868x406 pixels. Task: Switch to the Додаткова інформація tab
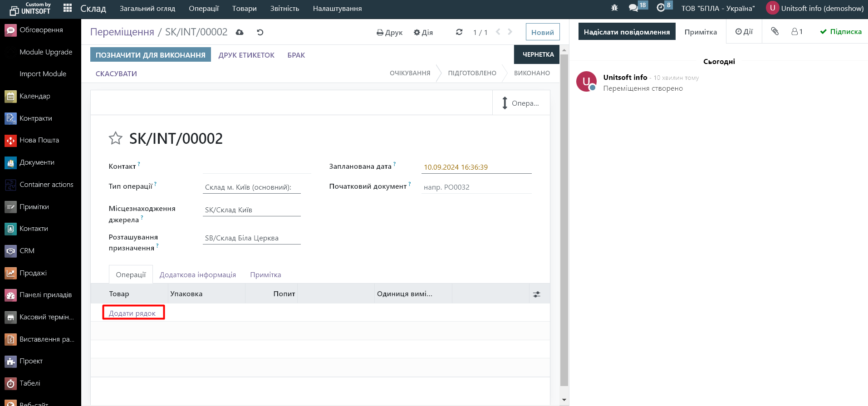197,275
